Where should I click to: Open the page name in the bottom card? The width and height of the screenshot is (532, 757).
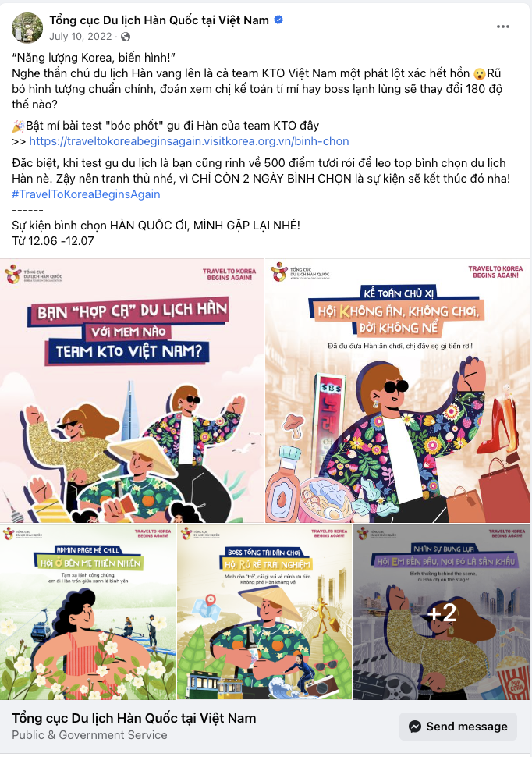[x=133, y=718]
